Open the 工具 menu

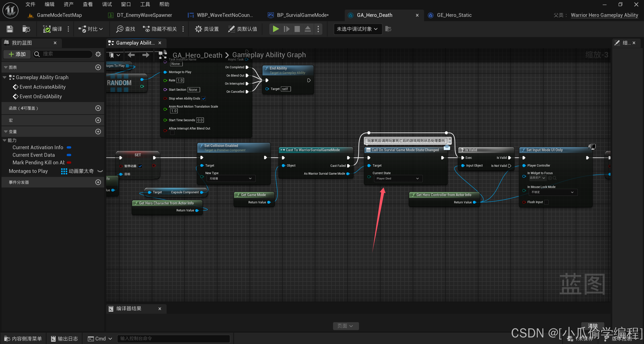(x=145, y=4)
